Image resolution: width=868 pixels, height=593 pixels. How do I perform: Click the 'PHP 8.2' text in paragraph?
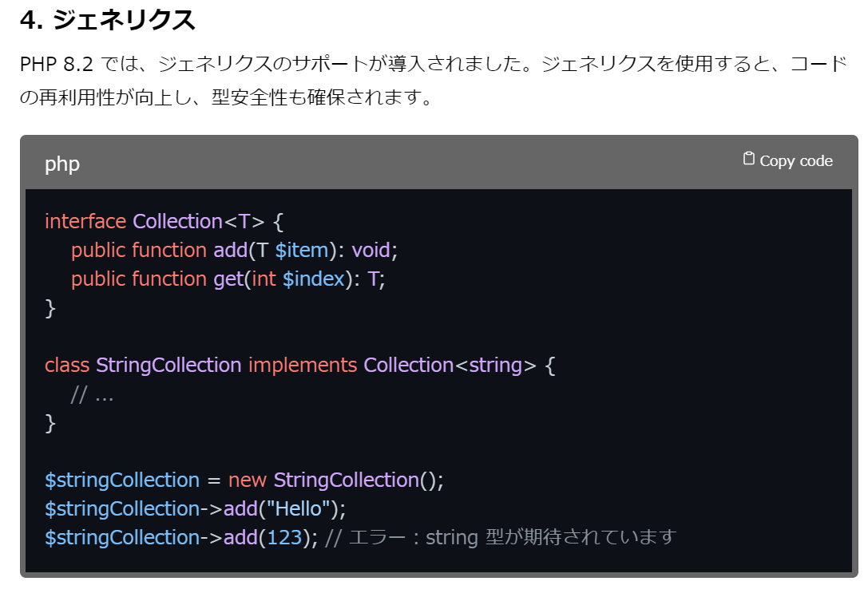pyautogui.click(x=57, y=64)
